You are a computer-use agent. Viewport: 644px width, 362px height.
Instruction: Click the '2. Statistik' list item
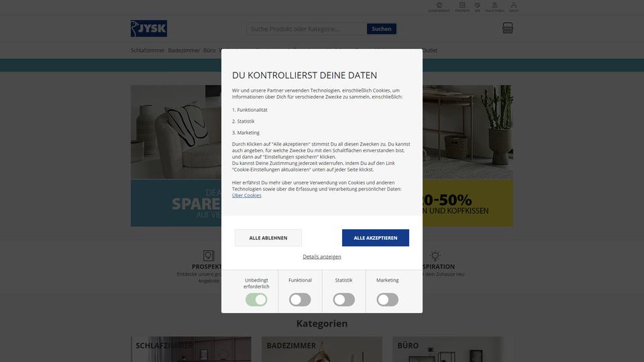pos(243,121)
